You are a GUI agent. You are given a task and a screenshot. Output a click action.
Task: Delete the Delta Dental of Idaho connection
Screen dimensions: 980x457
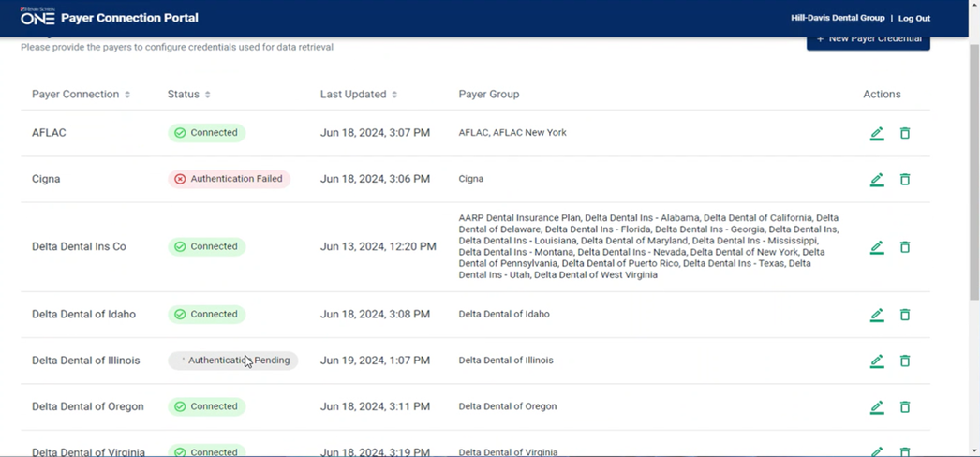(x=904, y=314)
